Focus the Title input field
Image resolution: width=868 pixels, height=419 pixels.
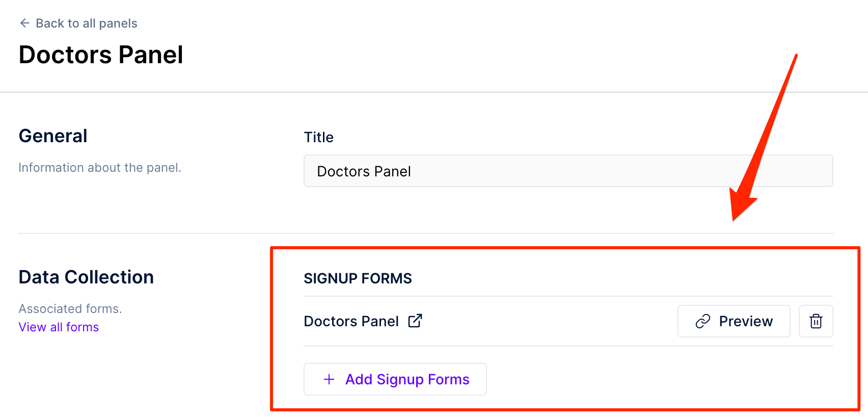[568, 171]
